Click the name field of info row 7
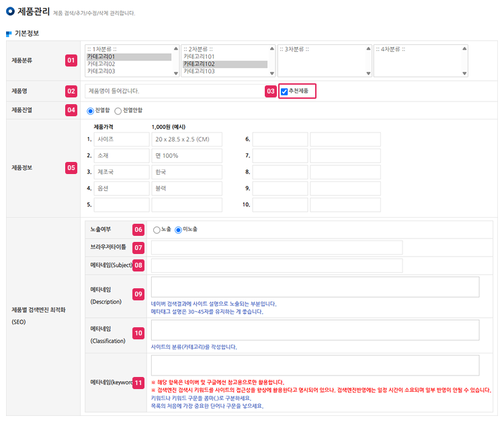This screenshot has width=504, height=422. point(280,155)
